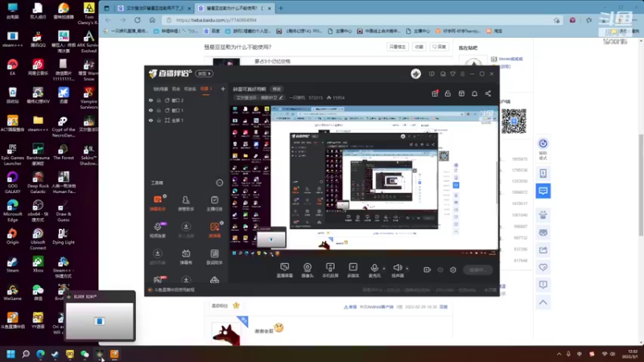Click 回复 button on forum page
The image size is (644, 362).
pos(440,47)
